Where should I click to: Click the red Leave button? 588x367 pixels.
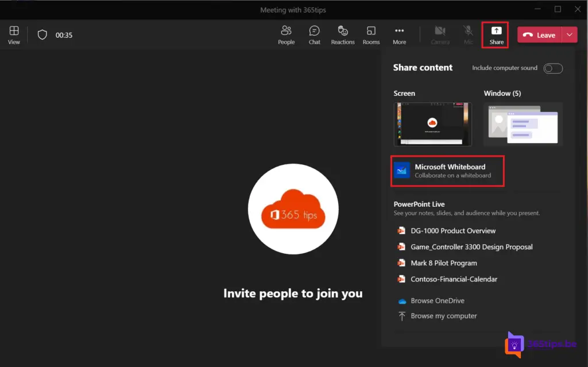click(x=539, y=35)
